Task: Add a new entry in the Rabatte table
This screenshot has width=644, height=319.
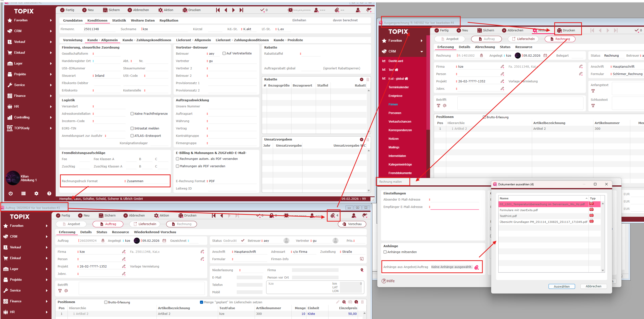Action: [x=362, y=79]
